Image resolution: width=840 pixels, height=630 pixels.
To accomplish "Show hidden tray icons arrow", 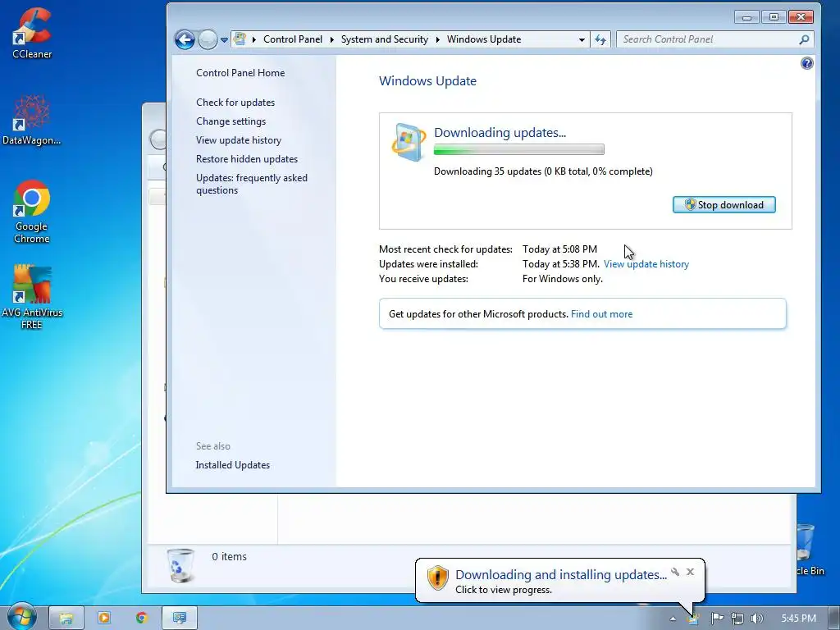I will pos(673,619).
